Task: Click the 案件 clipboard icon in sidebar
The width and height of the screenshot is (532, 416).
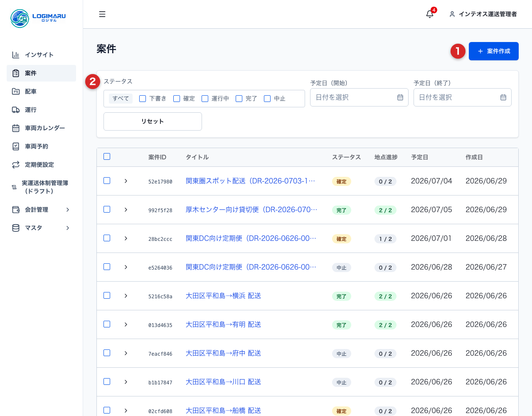Action: 16,73
